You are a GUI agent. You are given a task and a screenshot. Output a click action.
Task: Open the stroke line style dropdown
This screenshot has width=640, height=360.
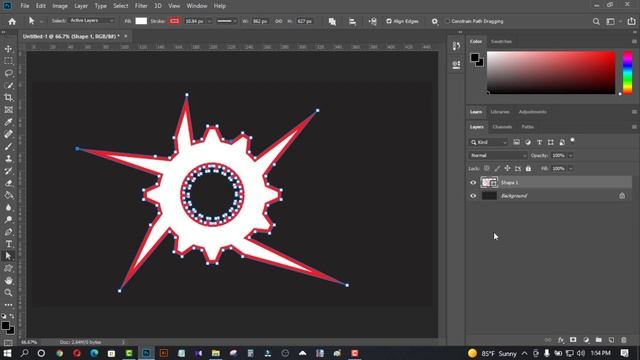227,21
